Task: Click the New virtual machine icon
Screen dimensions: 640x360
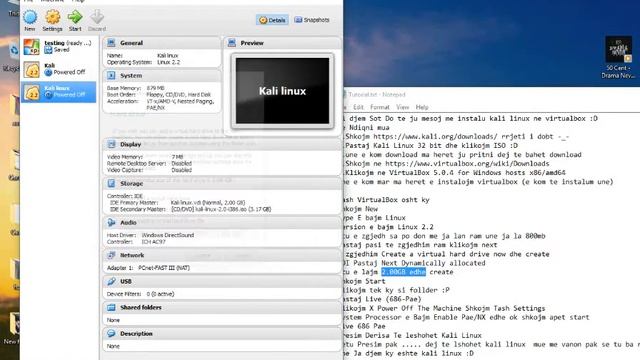Action: click(30, 18)
